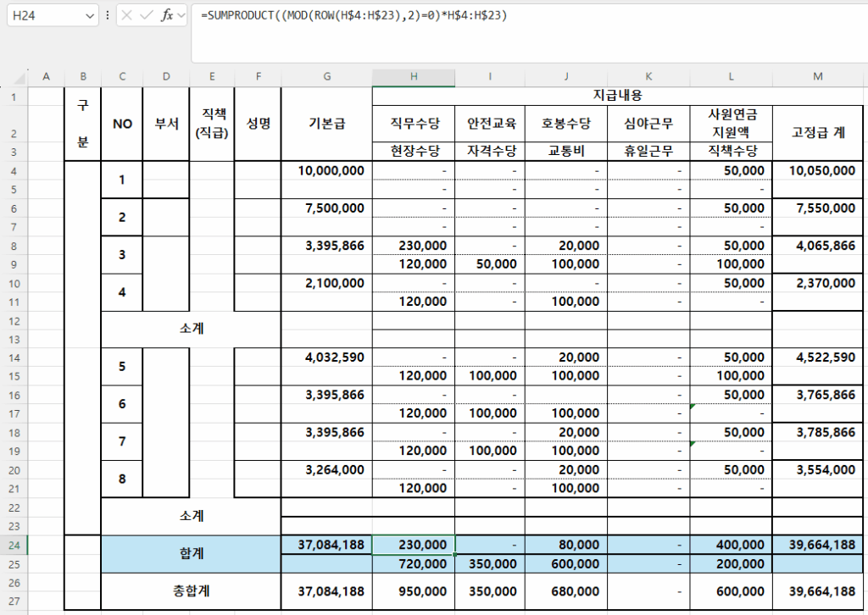Viewport: 868px width, 615px height.
Task: Click the 휴일근무 sub-header cell
Action: tap(648, 151)
